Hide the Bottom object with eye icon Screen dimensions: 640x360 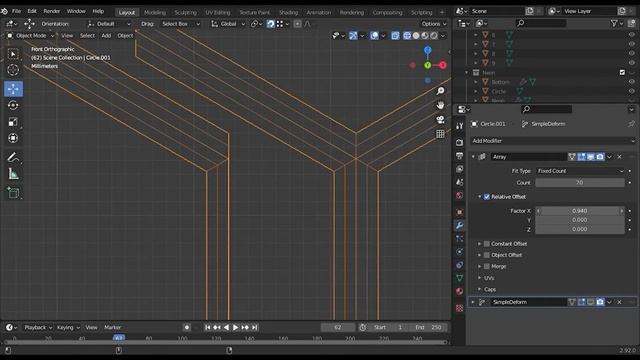pos(631,82)
